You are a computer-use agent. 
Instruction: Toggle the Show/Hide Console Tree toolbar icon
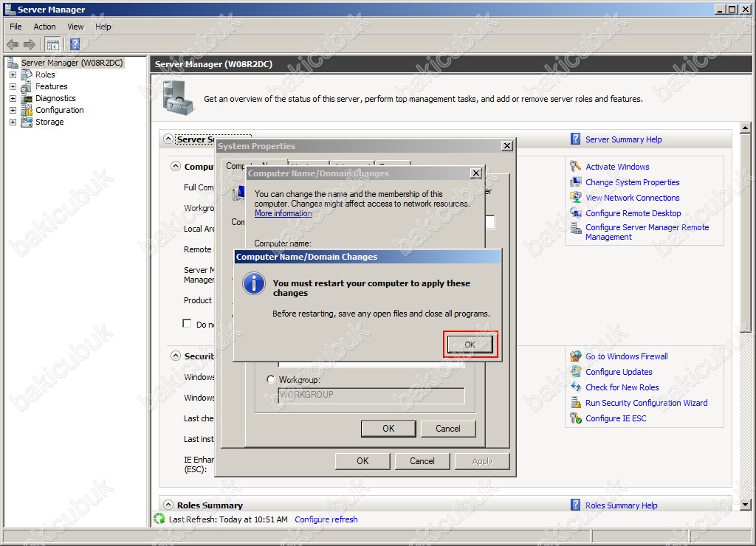tap(52, 45)
